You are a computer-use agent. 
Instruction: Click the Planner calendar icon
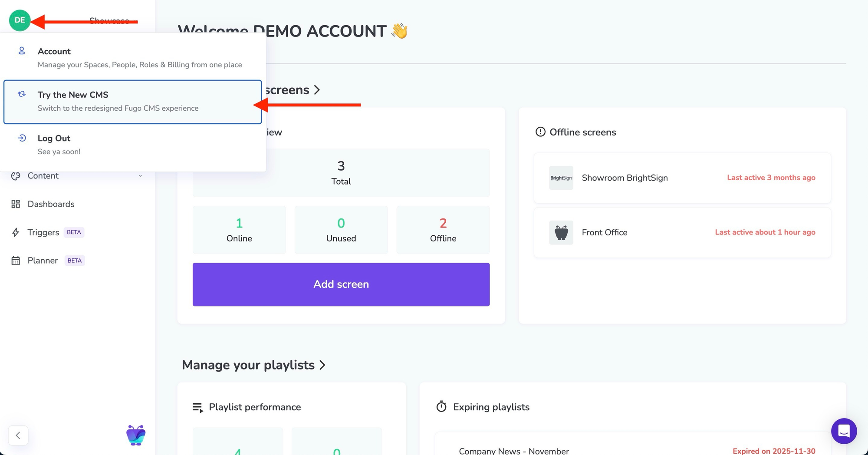pyautogui.click(x=16, y=260)
